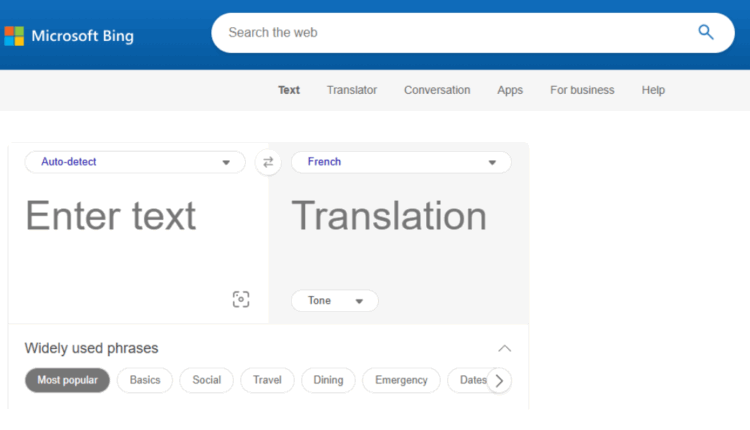The width and height of the screenshot is (750, 430).
Task: Choose the Travel phrase category
Action: [267, 380]
